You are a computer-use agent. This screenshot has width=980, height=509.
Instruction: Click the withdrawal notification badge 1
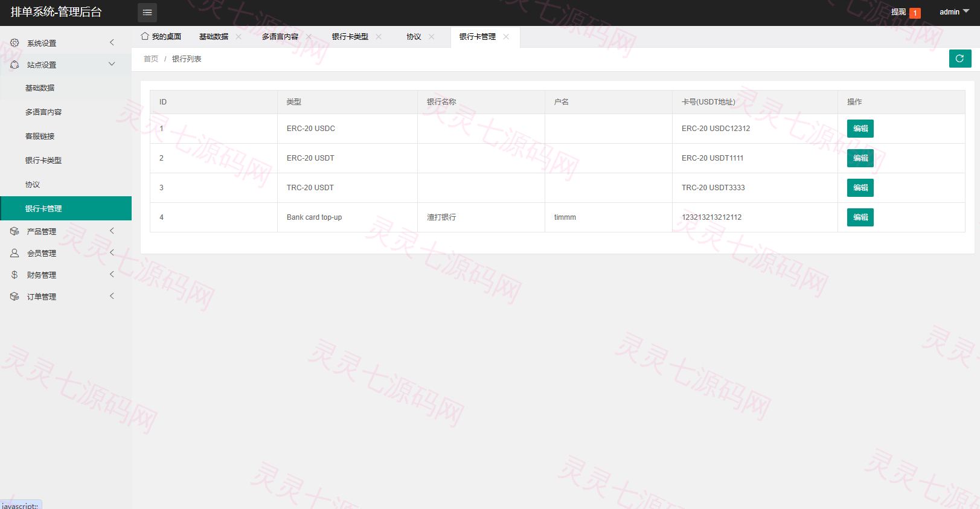pos(915,13)
